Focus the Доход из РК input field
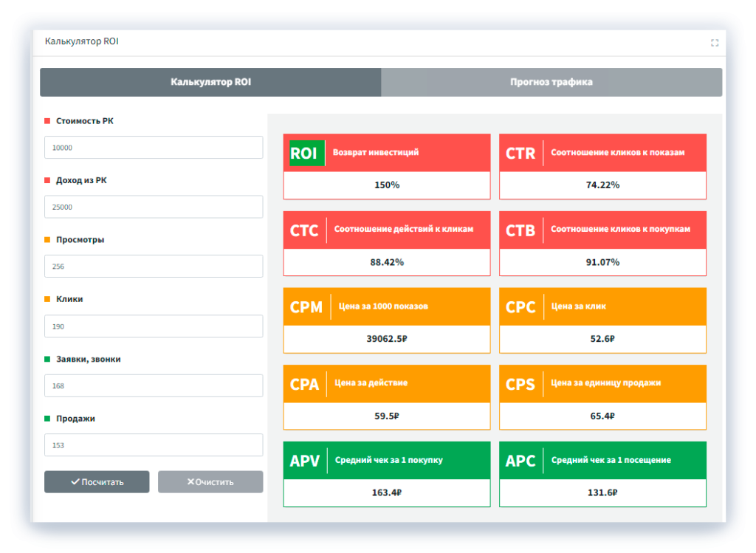The image size is (756, 553). coord(154,207)
